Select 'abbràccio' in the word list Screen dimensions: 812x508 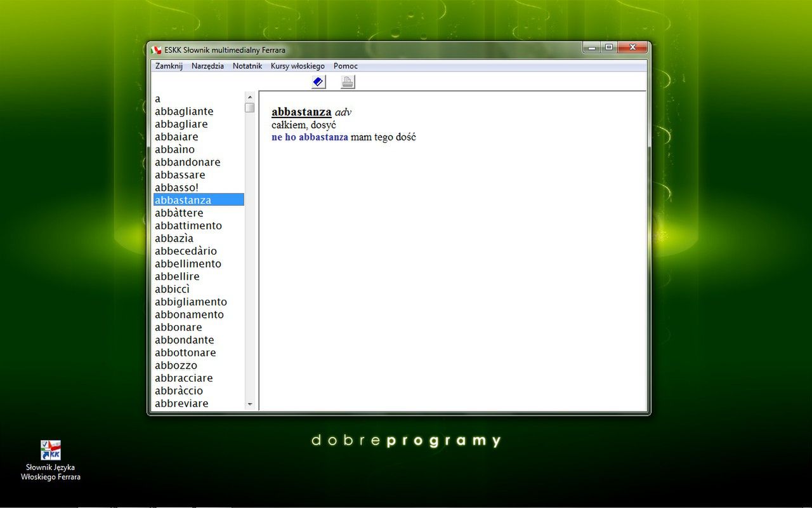point(199,391)
